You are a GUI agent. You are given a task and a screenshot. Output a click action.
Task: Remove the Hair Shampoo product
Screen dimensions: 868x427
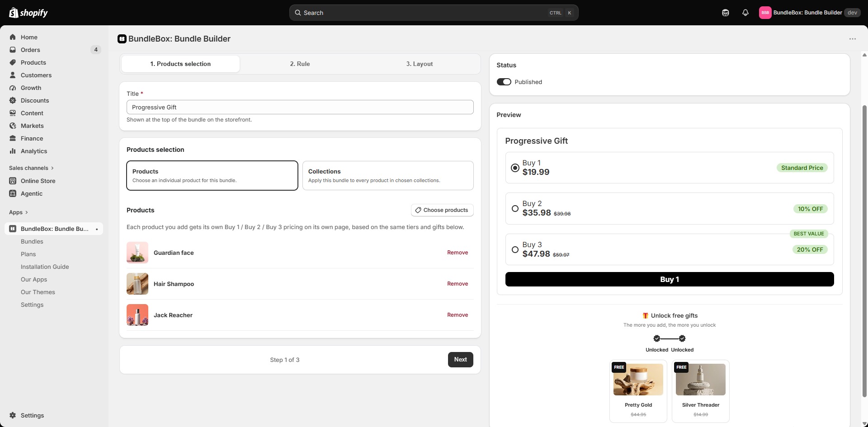458,284
